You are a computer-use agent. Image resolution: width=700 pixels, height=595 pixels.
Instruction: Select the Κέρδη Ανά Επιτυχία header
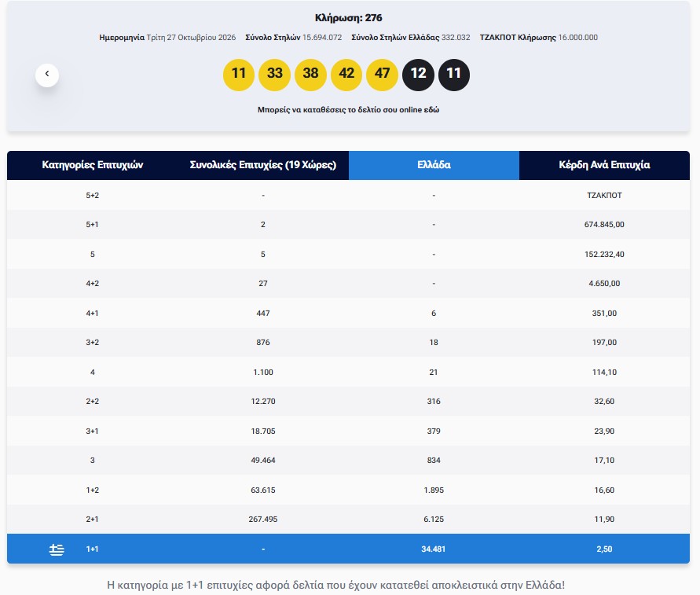pyautogui.click(x=604, y=165)
